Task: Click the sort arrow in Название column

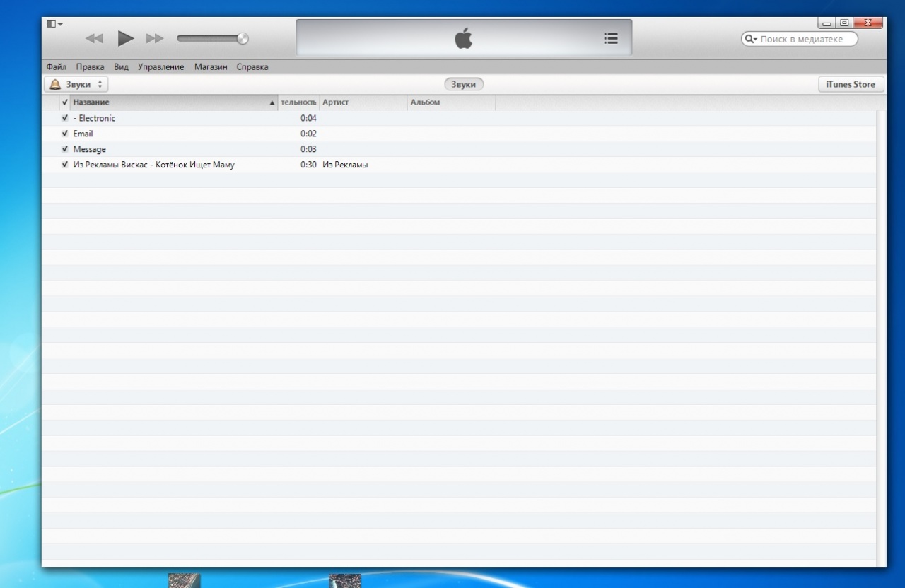Action: [x=273, y=103]
